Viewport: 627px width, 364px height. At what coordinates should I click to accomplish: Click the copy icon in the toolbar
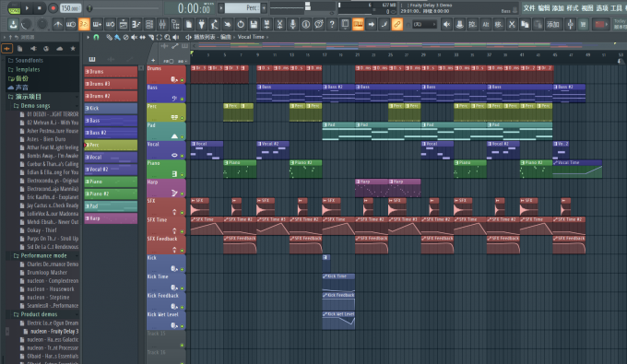click(525, 24)
